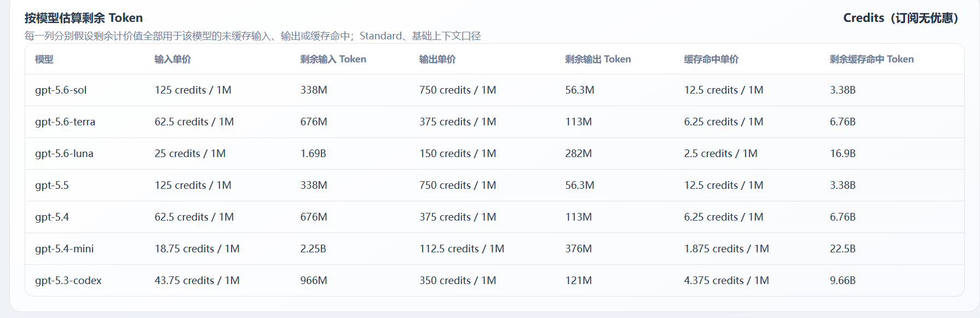
Task: Click the gpt-5.5 model name
Action: (x=52, y=185)
